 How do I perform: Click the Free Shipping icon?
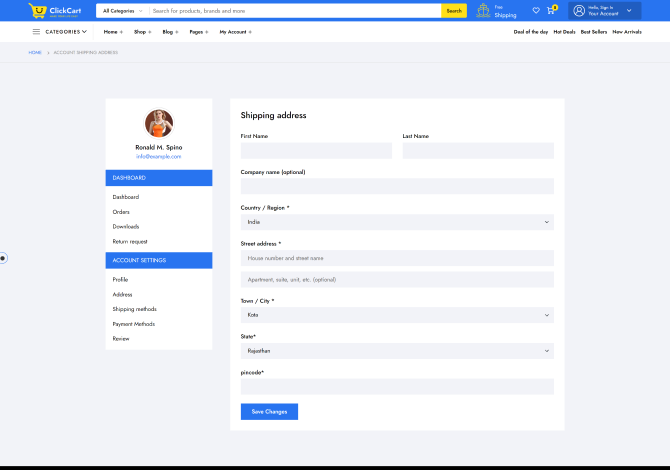(x=484, y=11)
